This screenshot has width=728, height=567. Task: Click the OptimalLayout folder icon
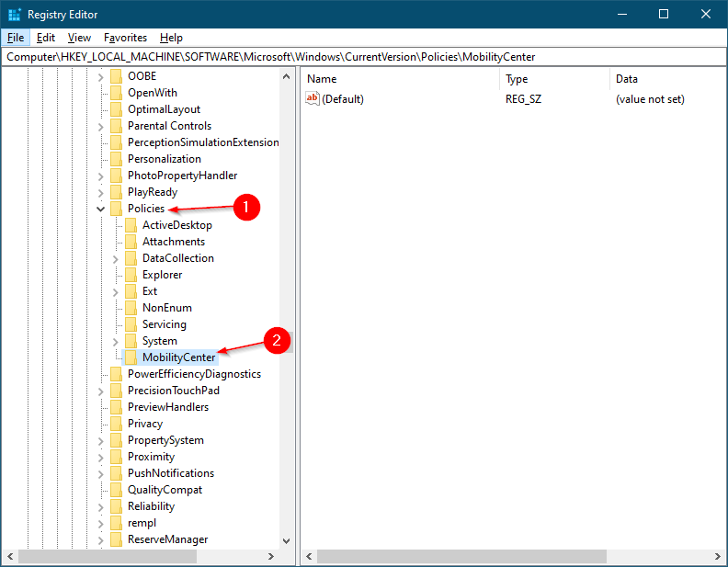tap(116, 109)
